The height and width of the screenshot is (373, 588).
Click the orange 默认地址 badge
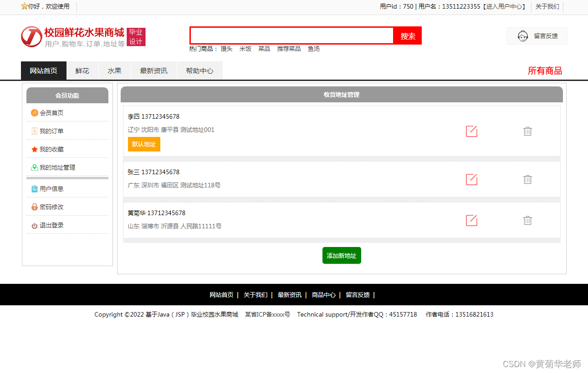144,144
